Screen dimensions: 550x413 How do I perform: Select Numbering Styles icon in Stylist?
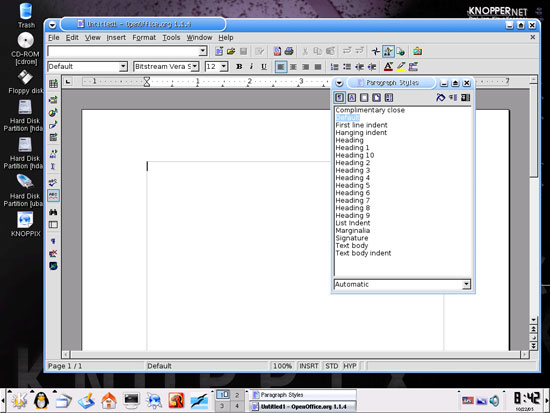[x=389, y=98]
